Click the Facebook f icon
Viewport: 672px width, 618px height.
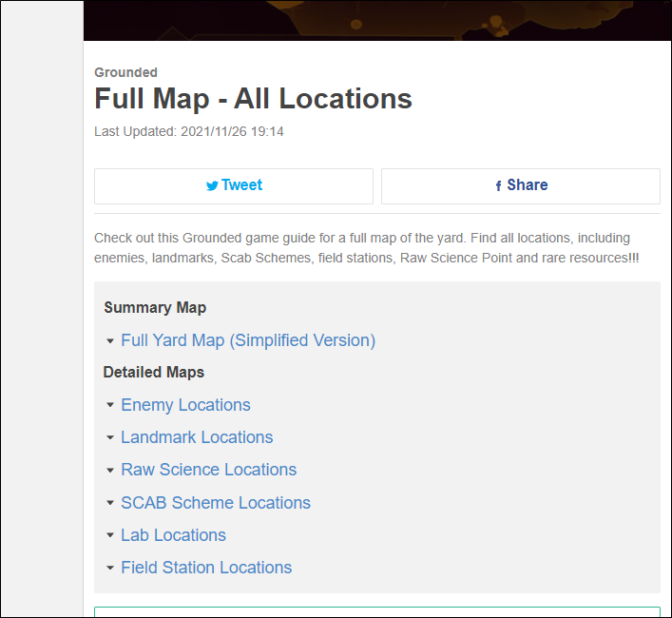coord(498,185)
